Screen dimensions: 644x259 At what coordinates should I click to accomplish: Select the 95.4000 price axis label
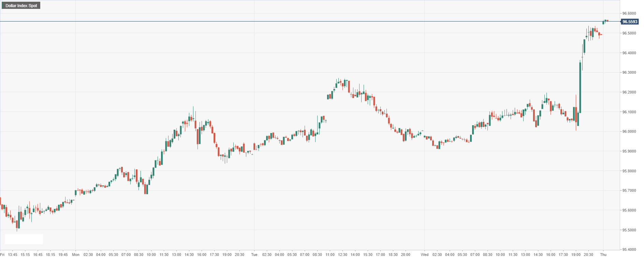click(629, 249)
